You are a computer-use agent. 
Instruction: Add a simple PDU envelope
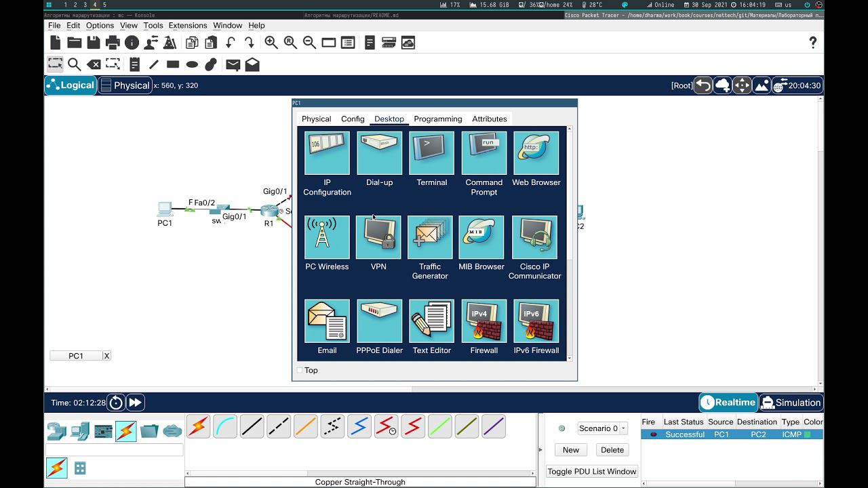pos(233,64)
